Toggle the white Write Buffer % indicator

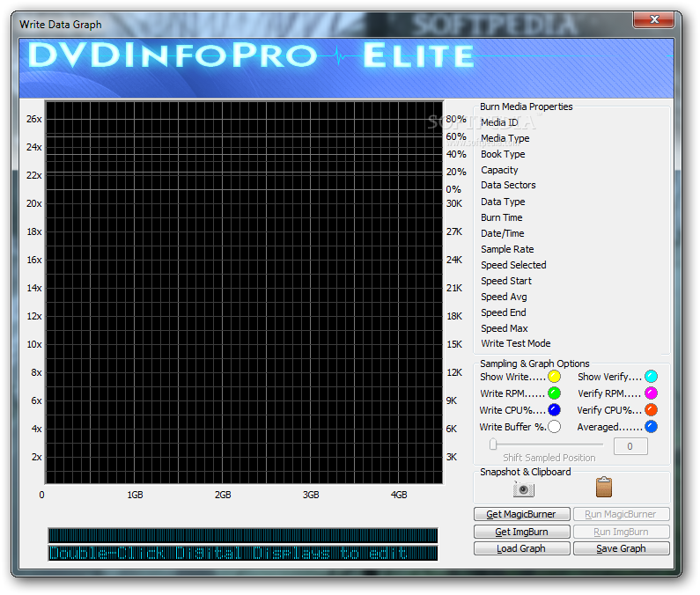point(554,427)
